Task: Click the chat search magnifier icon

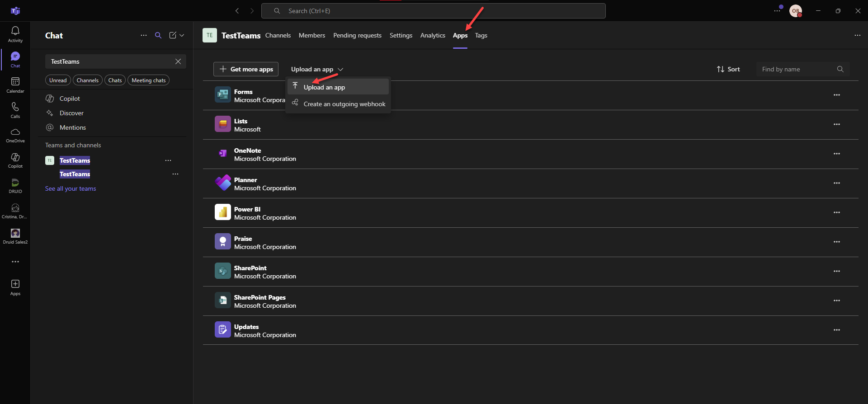Action: (x=158, y=35)
